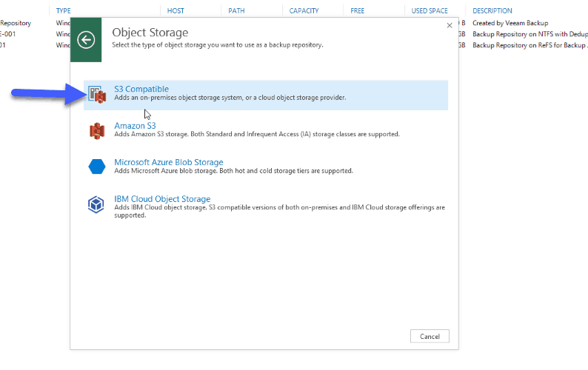Close the Object Storage dialog with X

450,25
